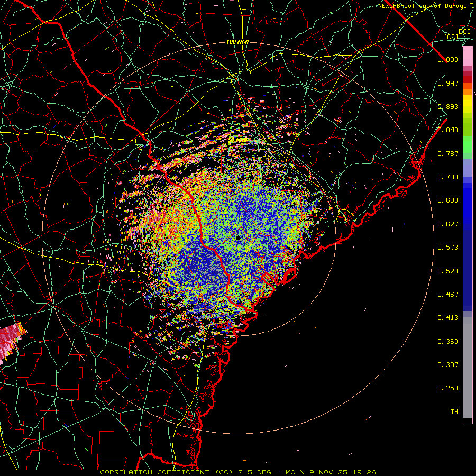Click the 0.307 scale value
The width and height of the screenshot is (476, 476).
point(448,365)
